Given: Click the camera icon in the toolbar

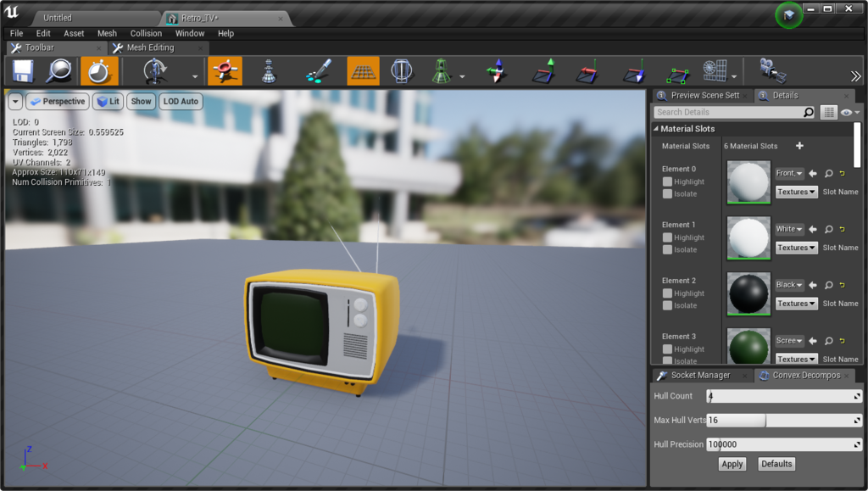Looking at the screenshot, I should pos(771,71).
